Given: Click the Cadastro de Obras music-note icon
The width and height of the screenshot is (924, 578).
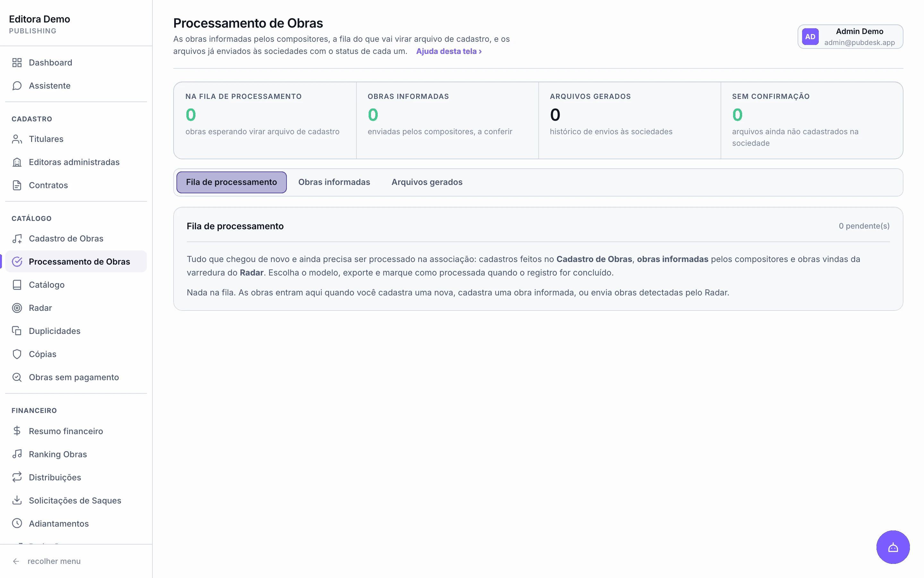Looking at the screenshot, I should point(17,239).
